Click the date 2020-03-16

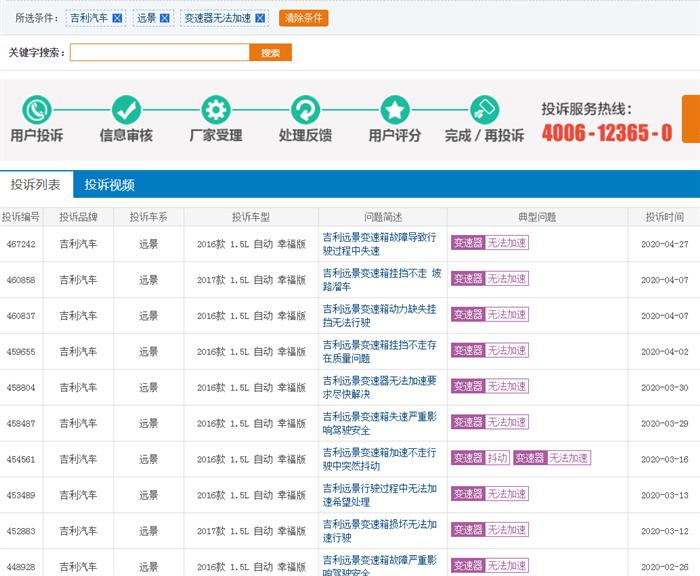coord(665,459)
